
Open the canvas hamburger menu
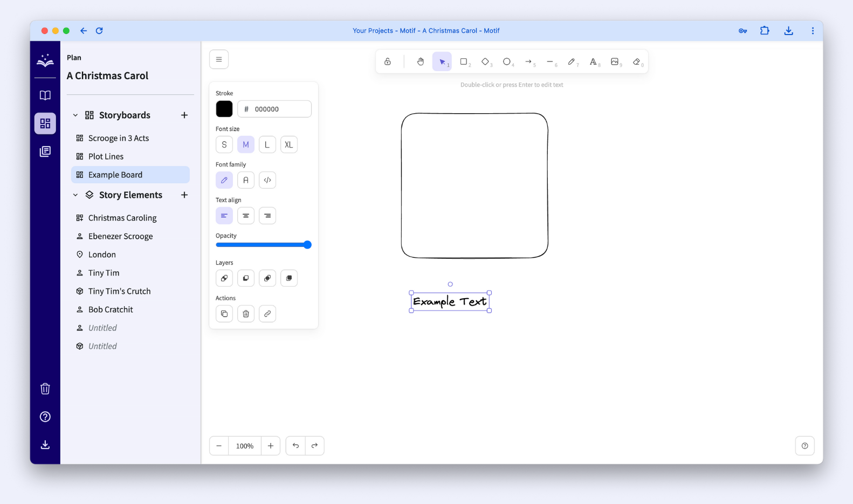point(219,59)
